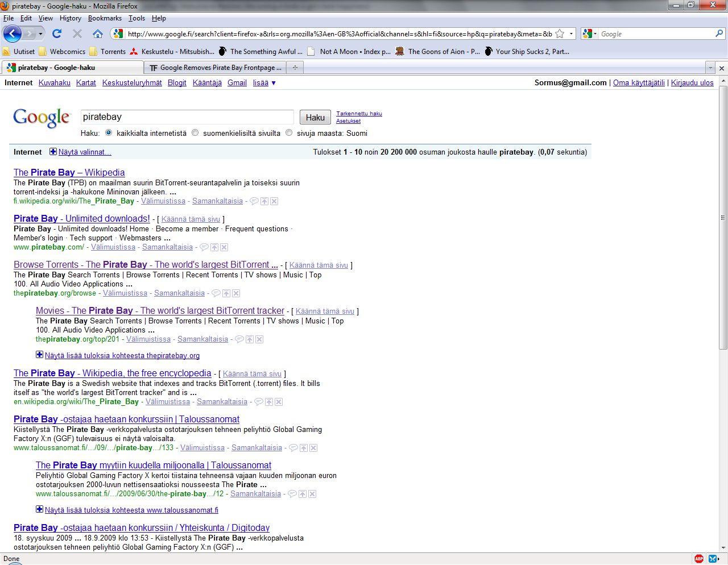Bookmark this page with the star icon
728x565 pixels.
[560, 34]
